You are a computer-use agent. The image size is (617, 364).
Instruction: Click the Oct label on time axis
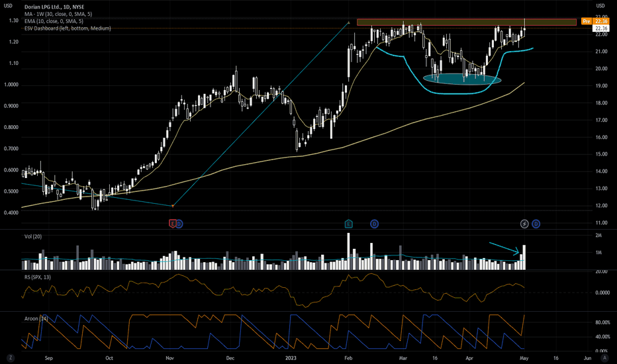(x=109, y=358)
